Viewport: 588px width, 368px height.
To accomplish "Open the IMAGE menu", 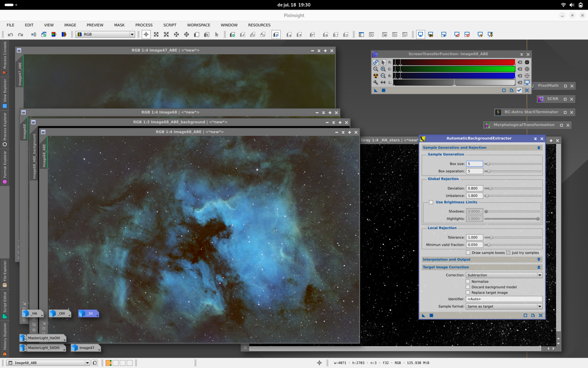I will 70,25.
